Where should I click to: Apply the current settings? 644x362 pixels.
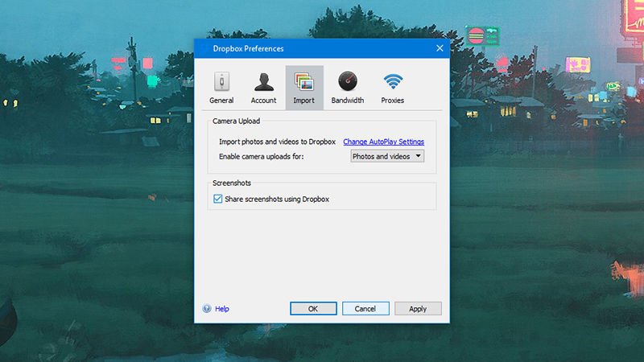tap(418, 309)
